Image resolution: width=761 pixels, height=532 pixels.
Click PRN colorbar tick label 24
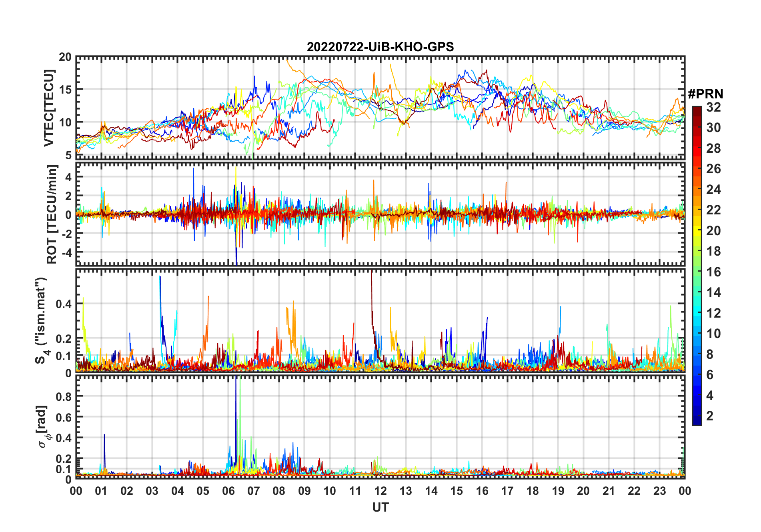coord(713,190)
